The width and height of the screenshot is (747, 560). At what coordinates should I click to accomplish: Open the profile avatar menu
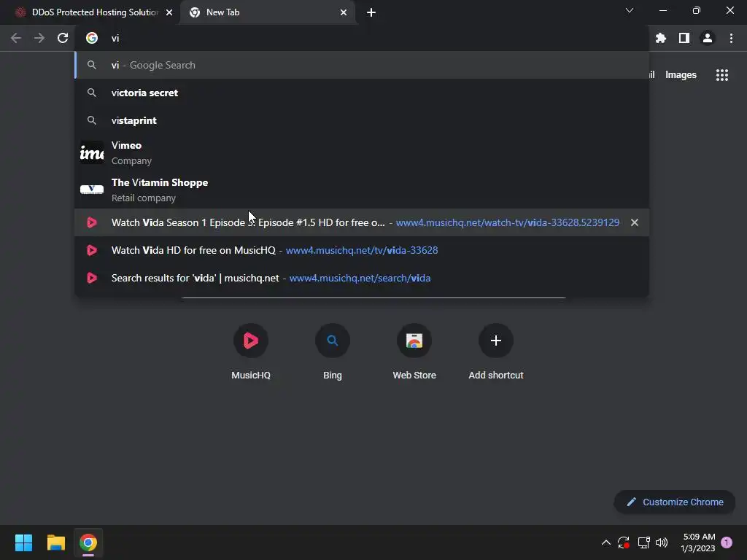pyautogui.click(x=708, y=38)
